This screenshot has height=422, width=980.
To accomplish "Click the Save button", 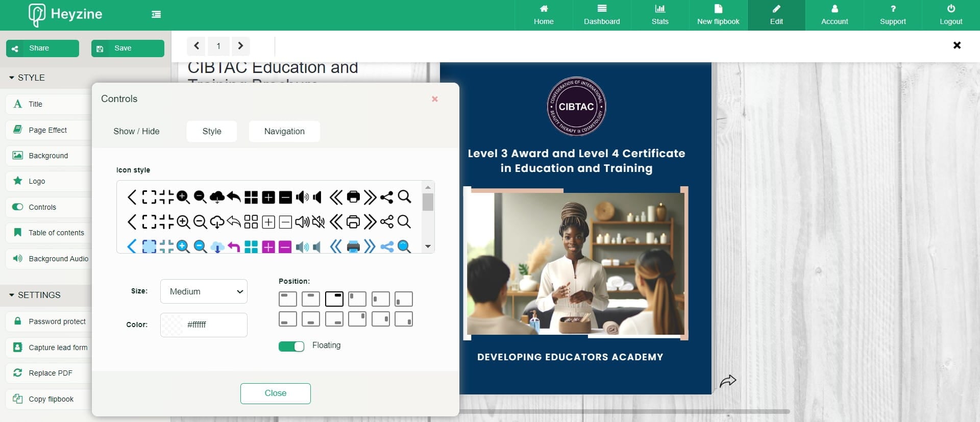I will coord(128,48).
